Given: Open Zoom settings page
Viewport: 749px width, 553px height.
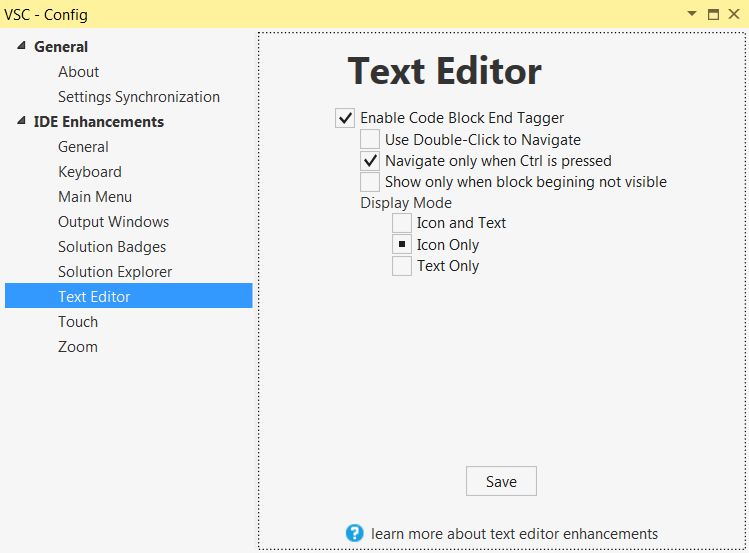Looking at the screenshot, I should (x=78, y=347).
